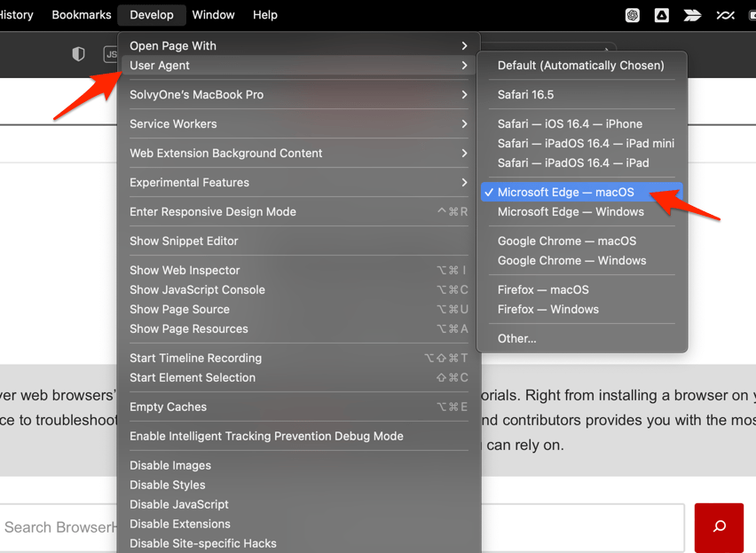Select Default (Automatically Chosen) user agent
This screenshot has width=756, height=553.
582,65
